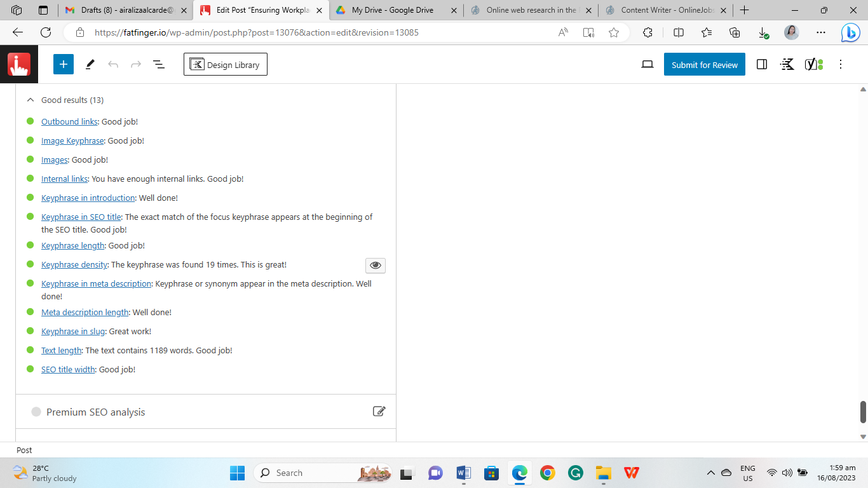868x488 pixels.
Task: Open the Yoast SEO sidebar icon
Action: click(x=814, y=64)
